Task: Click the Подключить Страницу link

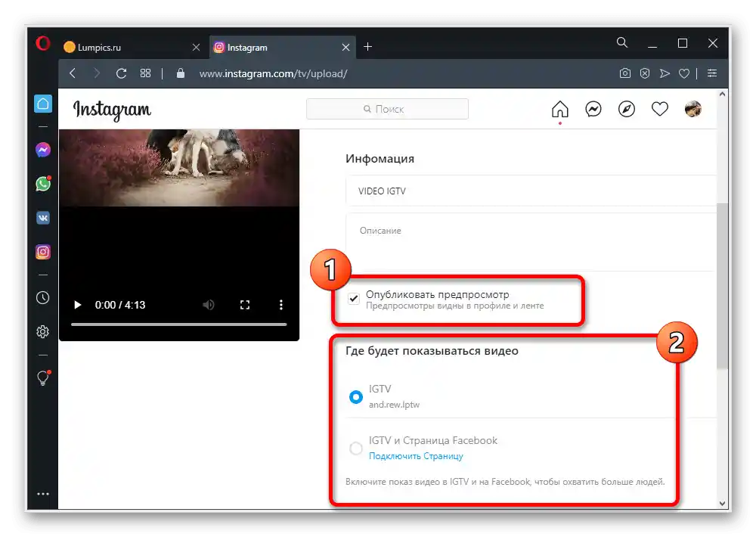Action: point(416,456)
